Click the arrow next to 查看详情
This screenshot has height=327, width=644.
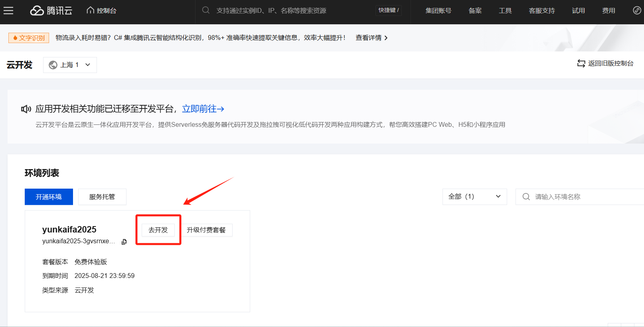tap(386, 38)
